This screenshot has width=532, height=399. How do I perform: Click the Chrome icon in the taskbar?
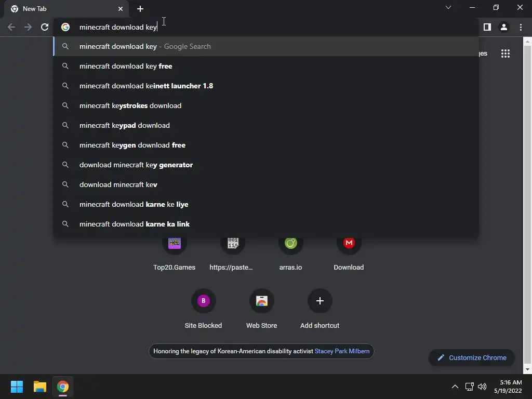click(63, 387)
